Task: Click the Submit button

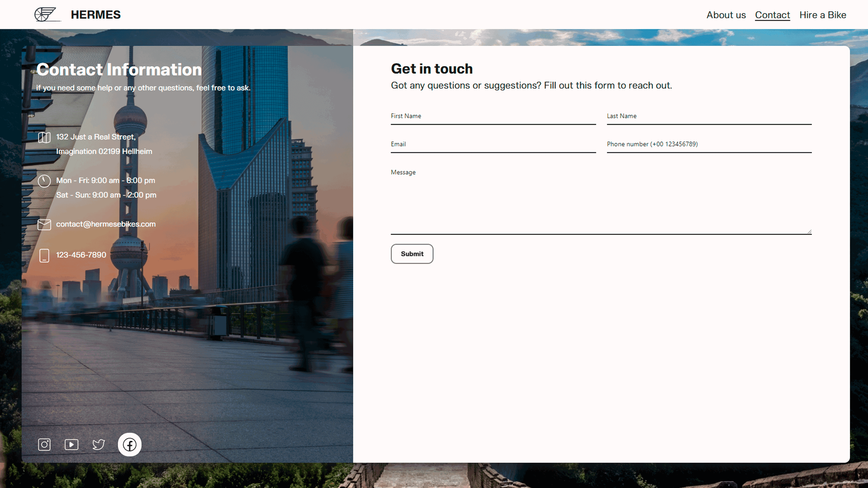Action: [x=412, y=253]
